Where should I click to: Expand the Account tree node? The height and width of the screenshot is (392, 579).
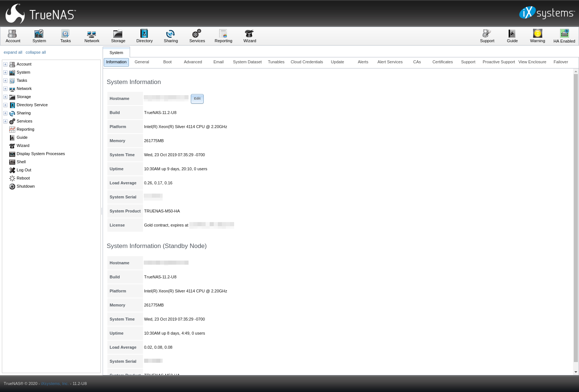[x=5, y=64]
